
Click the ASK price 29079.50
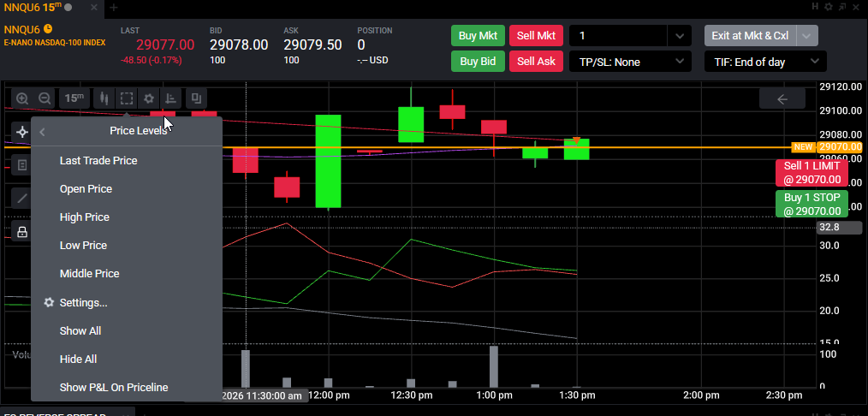tap(312, 45)
